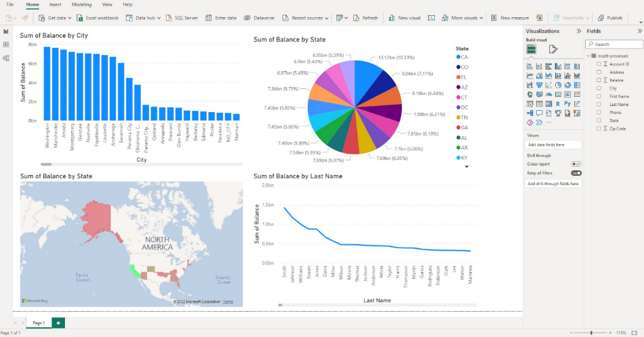This screenshot has width=644, height=337.
Task: Switch to Data view icon in left sidebar
Action: [6, 45]
